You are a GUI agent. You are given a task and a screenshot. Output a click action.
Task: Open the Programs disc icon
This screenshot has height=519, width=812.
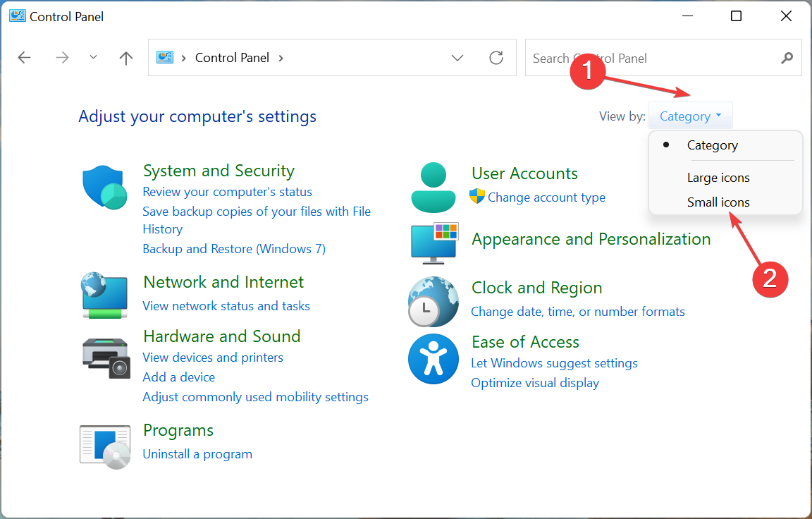pos(105,446)
